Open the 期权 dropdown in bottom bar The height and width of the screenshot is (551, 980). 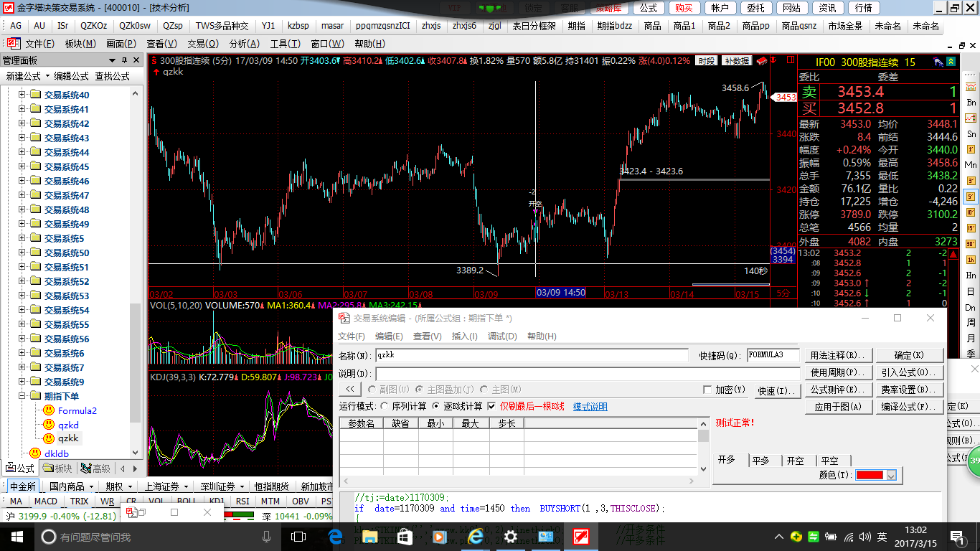tap(130, 486)
